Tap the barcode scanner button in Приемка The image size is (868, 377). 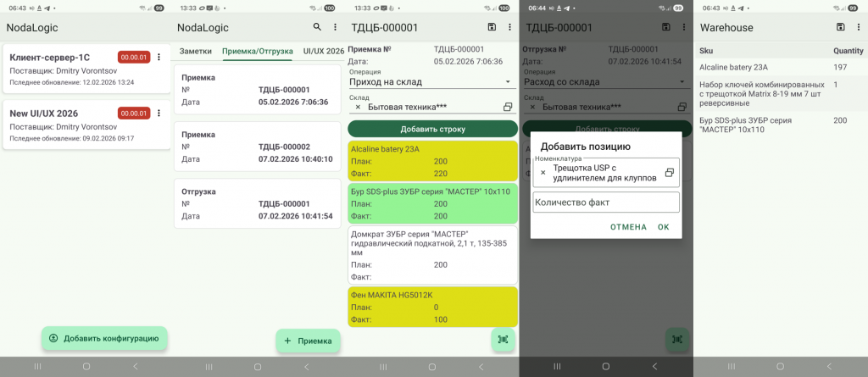(503, 340)
